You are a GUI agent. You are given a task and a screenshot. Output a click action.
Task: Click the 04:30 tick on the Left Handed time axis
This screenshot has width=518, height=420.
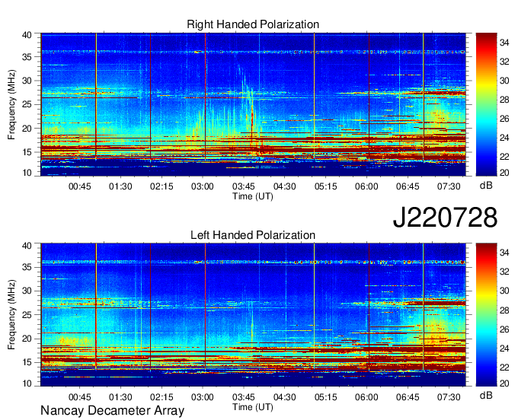[x=284, y=397]
